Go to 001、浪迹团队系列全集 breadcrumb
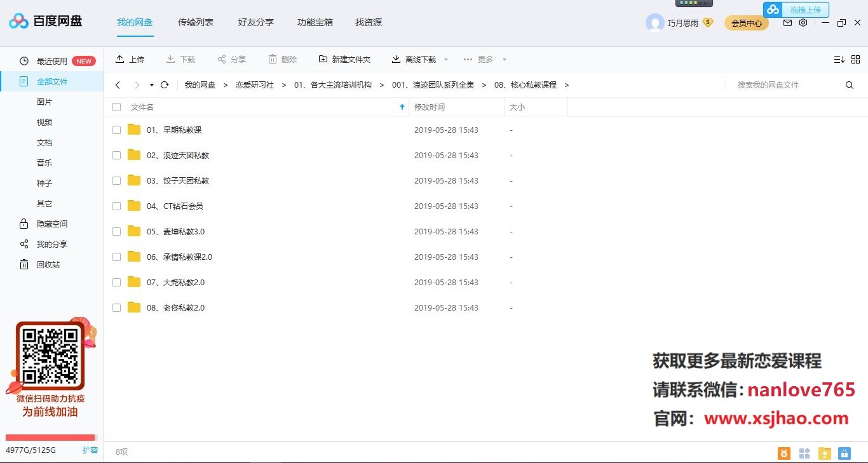 click(433, 85)
